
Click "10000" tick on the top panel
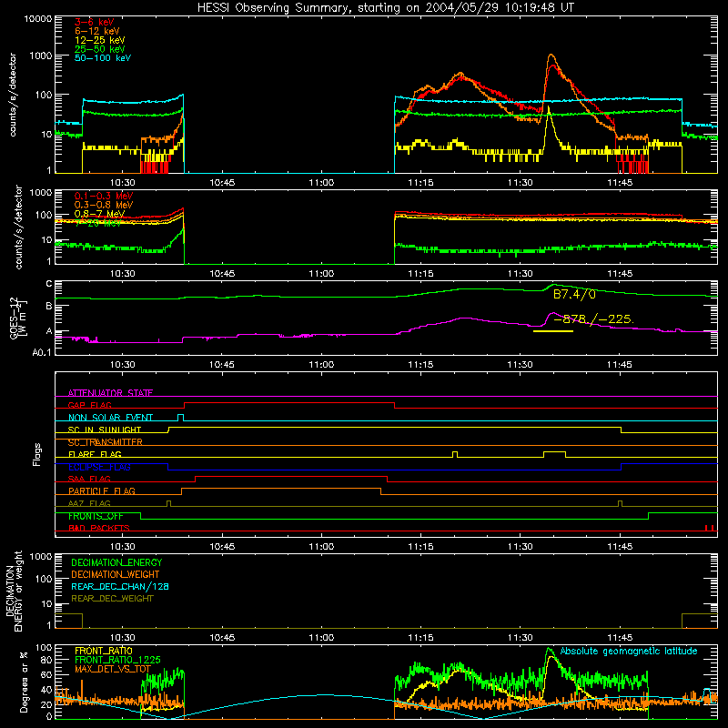coord(38,19)
